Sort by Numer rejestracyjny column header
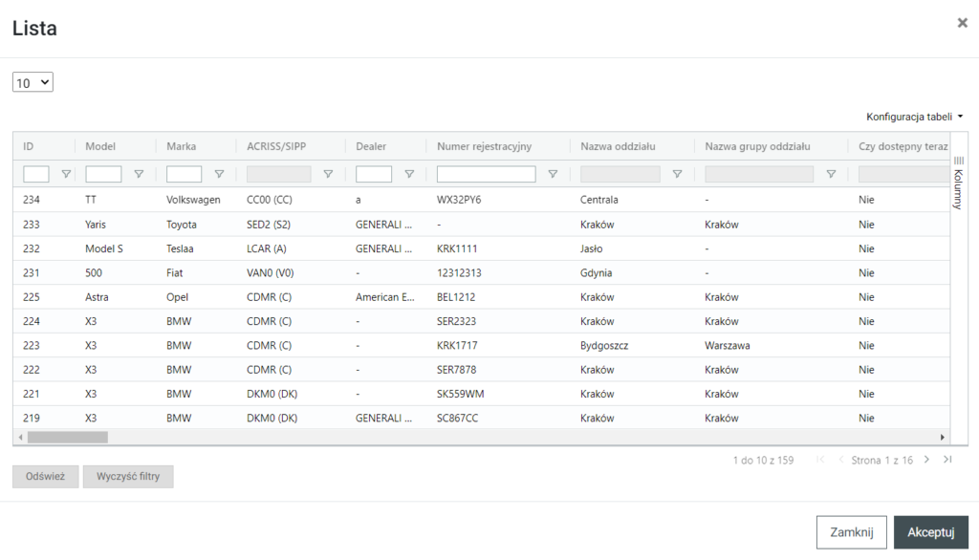Image resolution: width=979 pixels, height=560 pixels. coord(484,146)
